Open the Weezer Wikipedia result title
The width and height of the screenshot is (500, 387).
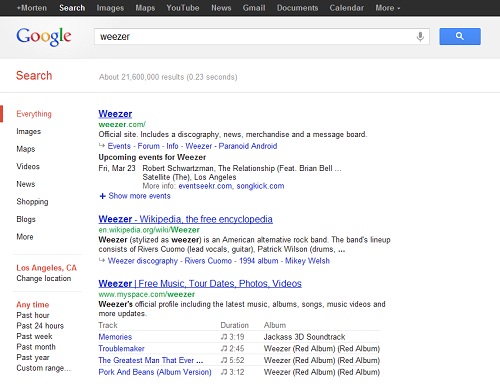coord(185,219)
